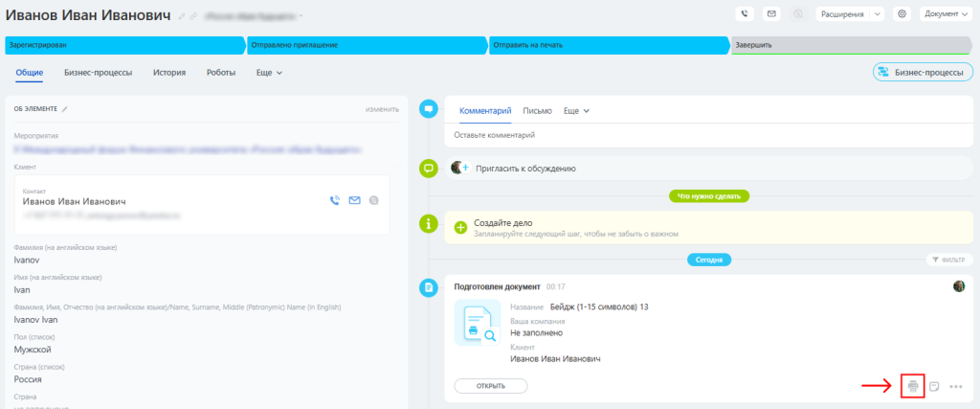Click the Мужской gender value
The width and height of the screenshot is (980, 409).
click(x=33, y=350)
